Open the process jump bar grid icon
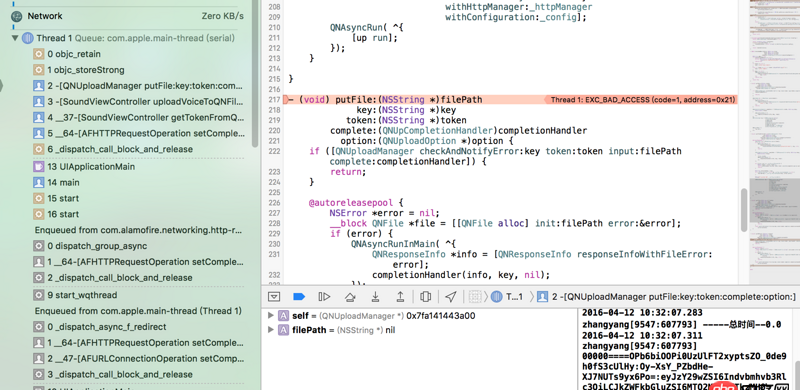This screenshot has height=390, width=800. click(x=475, y=297)
